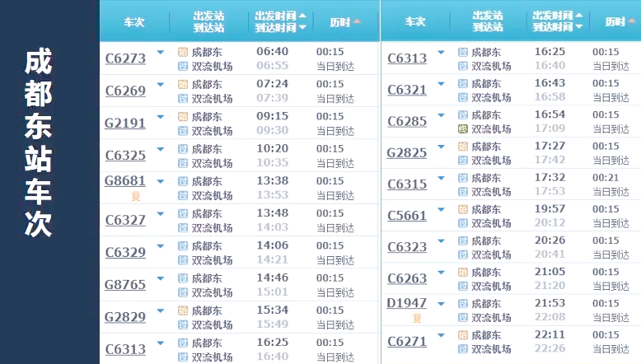Click the 过 icon beside 双流机场 in D1947 row
The image size is (641, 364).
pos(463,317)
